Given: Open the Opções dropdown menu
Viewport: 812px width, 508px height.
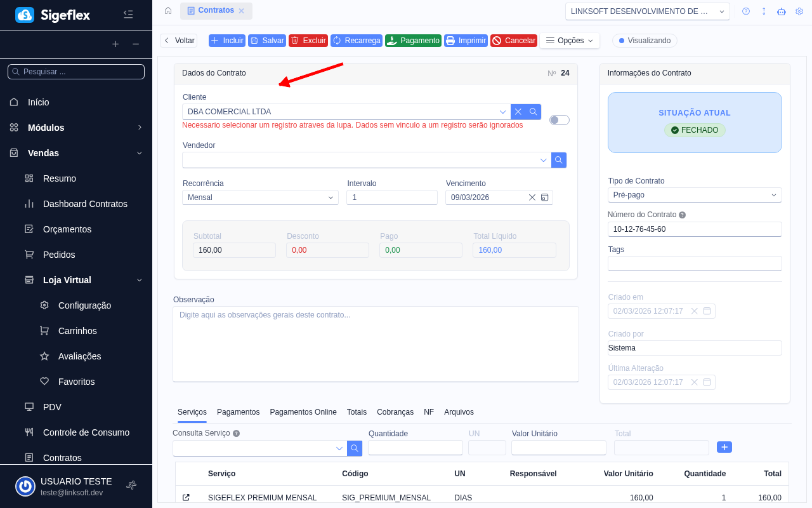Looking at the screenshot, I should point(570,41).
